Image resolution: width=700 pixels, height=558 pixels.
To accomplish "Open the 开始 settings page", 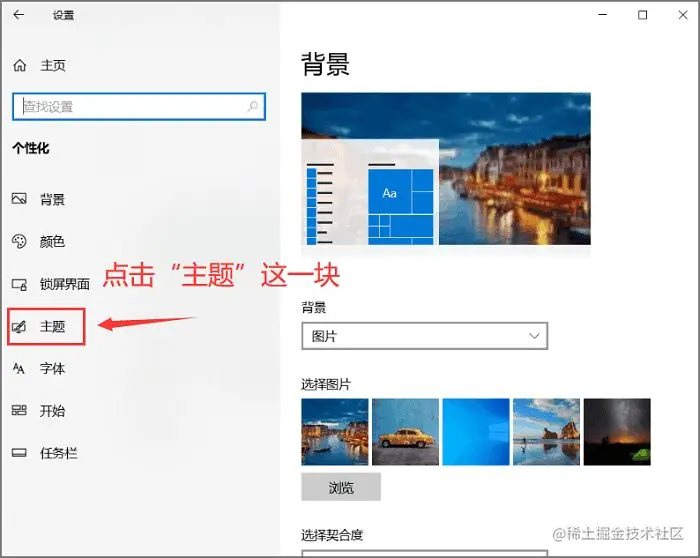I will tap(52, 411).
